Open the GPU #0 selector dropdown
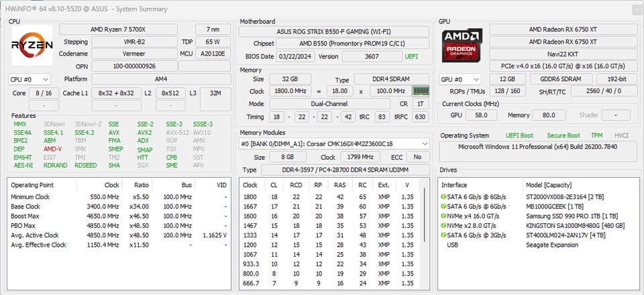Viewport: 644px width, 295px height. (460, 79)
